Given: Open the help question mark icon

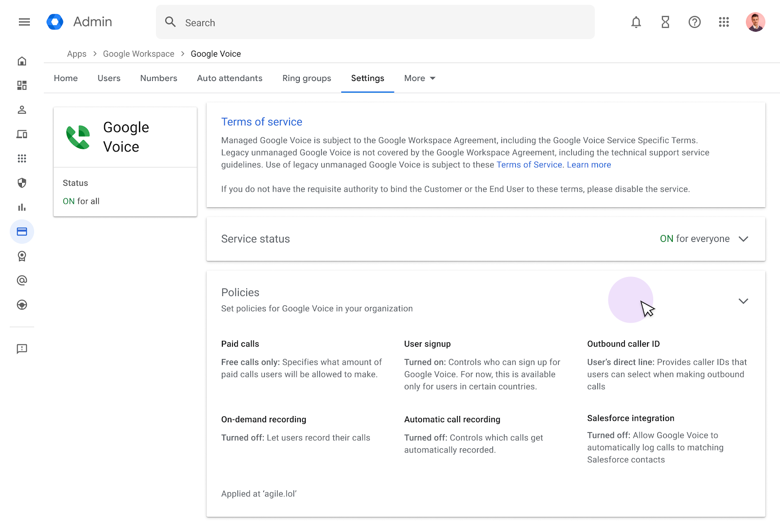Looking at the screenshot, I should click(x=695, y=22).
